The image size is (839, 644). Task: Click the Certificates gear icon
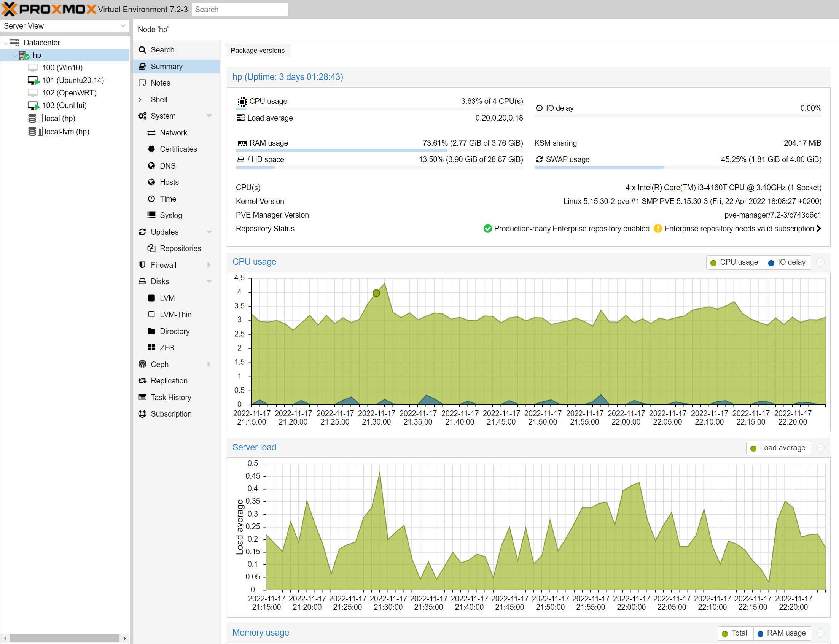click(x=151, y=149)
